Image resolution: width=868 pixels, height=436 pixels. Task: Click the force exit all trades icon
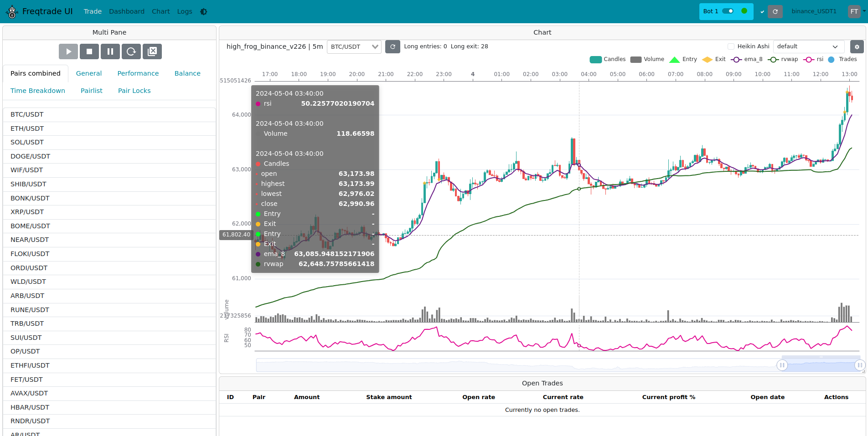click(152, 51)
